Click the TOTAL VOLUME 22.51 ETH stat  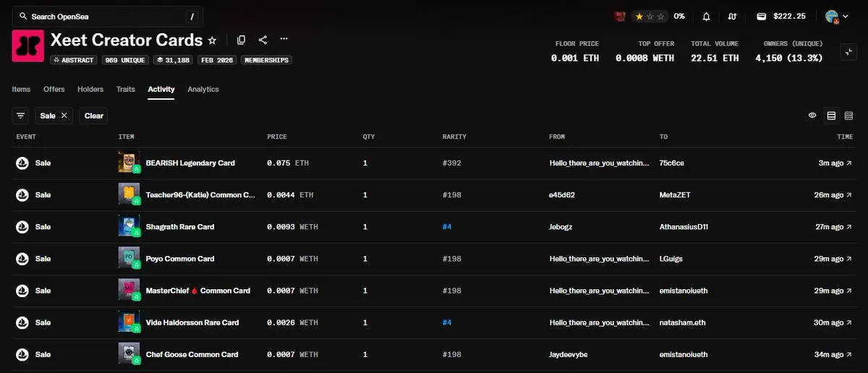pyautogui.click(x=715, y=51)
